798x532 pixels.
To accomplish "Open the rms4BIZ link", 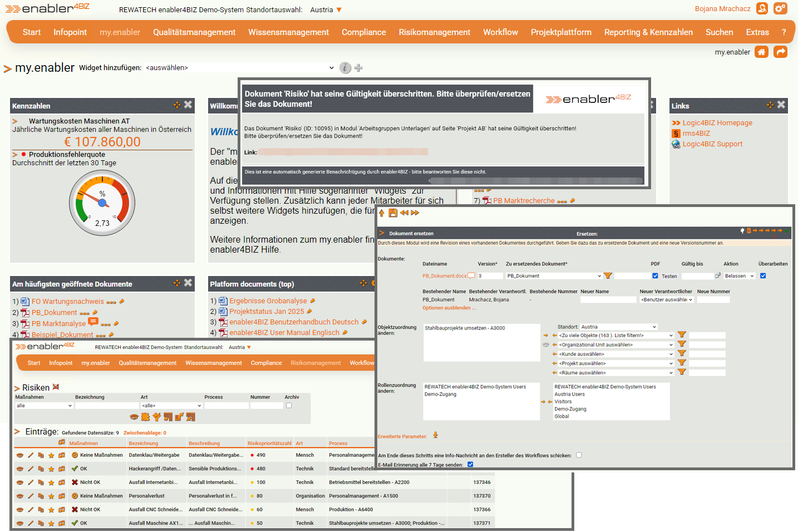I will tap(696, 134).
